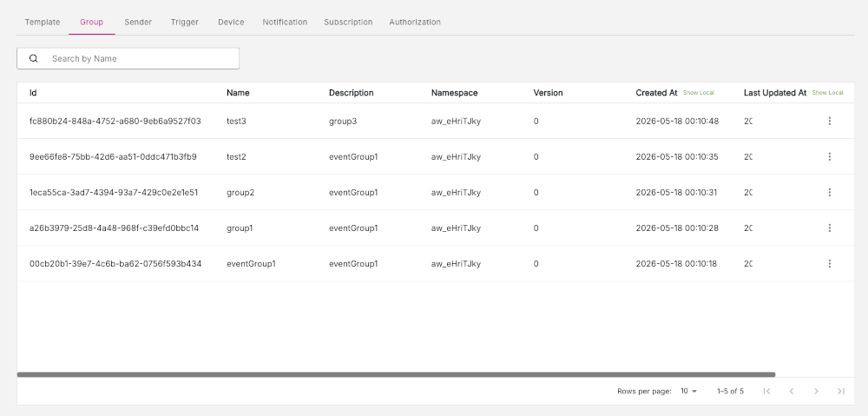Screen dimensions: 868x416
Task: Select id 00cb20b1-39e7-4c6b-ba62-0756f593b434
Action: 115,264
